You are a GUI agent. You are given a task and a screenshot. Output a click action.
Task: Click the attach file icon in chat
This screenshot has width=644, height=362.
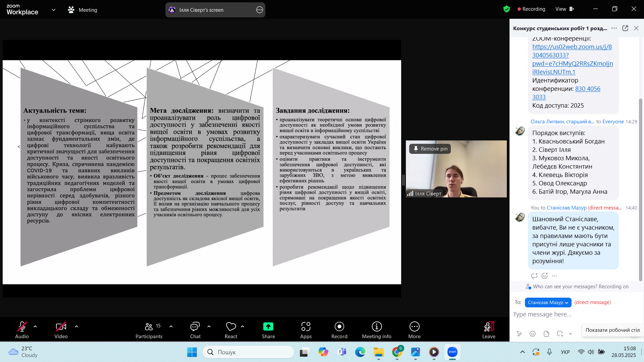pos(546,334)
